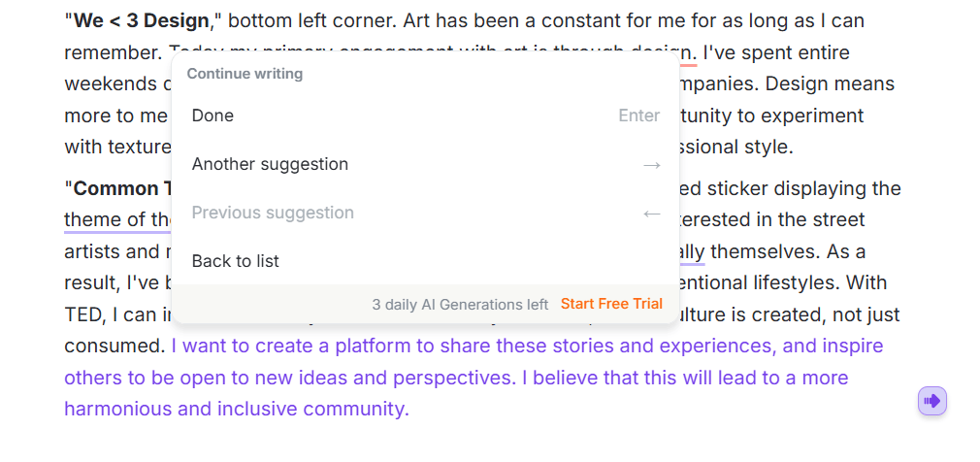Open the Start Free Trial link

pyautogui.click(x=611, y=304)
